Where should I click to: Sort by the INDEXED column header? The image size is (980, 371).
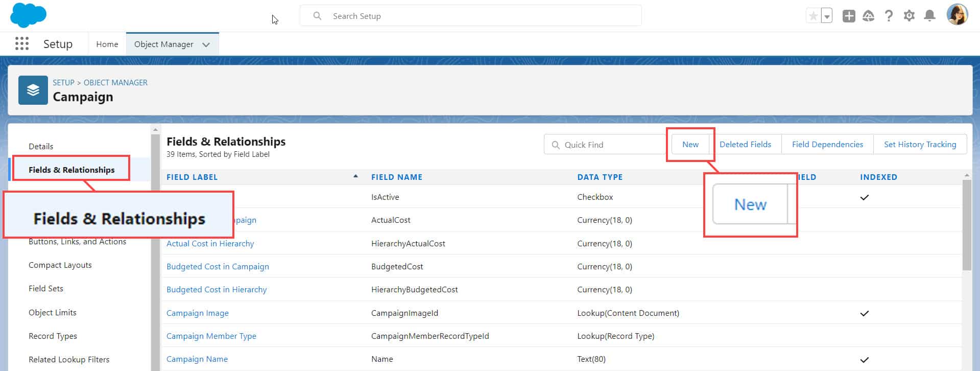coord(878,177)
